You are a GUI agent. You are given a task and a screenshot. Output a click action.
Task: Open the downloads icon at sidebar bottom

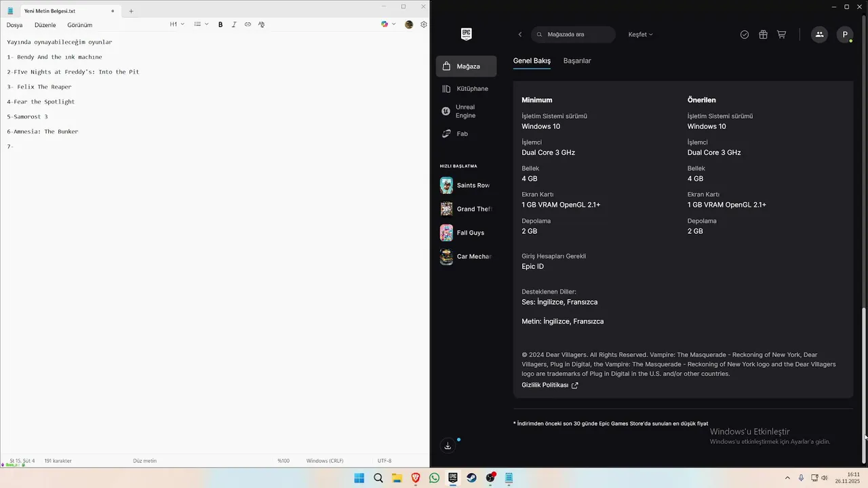pyautogui.click(x=448, y=445)
